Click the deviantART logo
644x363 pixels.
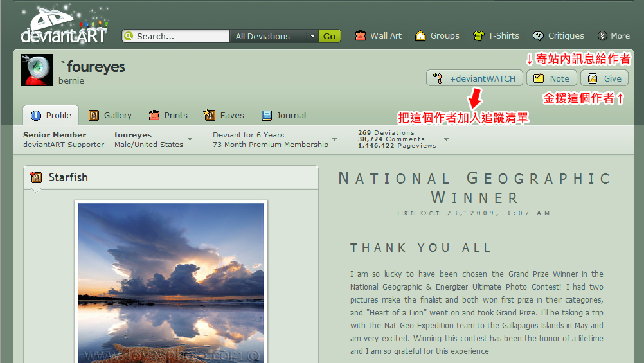[x=64, y=26]
